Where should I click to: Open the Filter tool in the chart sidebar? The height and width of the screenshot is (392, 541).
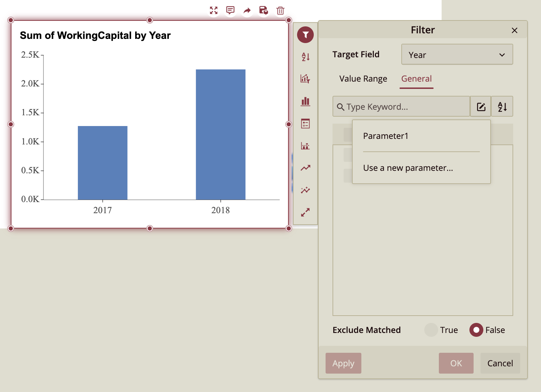pos(305,35)
